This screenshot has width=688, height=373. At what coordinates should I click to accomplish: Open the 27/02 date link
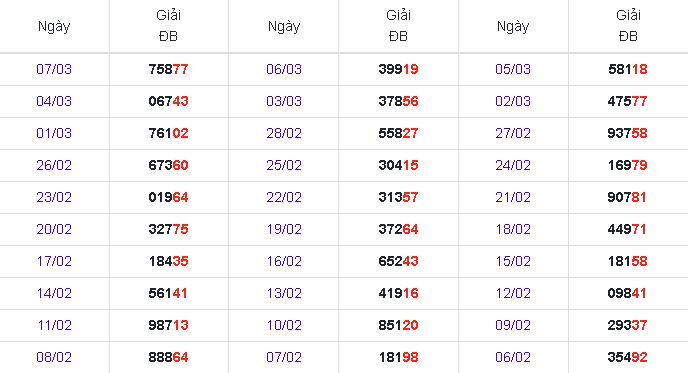513,133
